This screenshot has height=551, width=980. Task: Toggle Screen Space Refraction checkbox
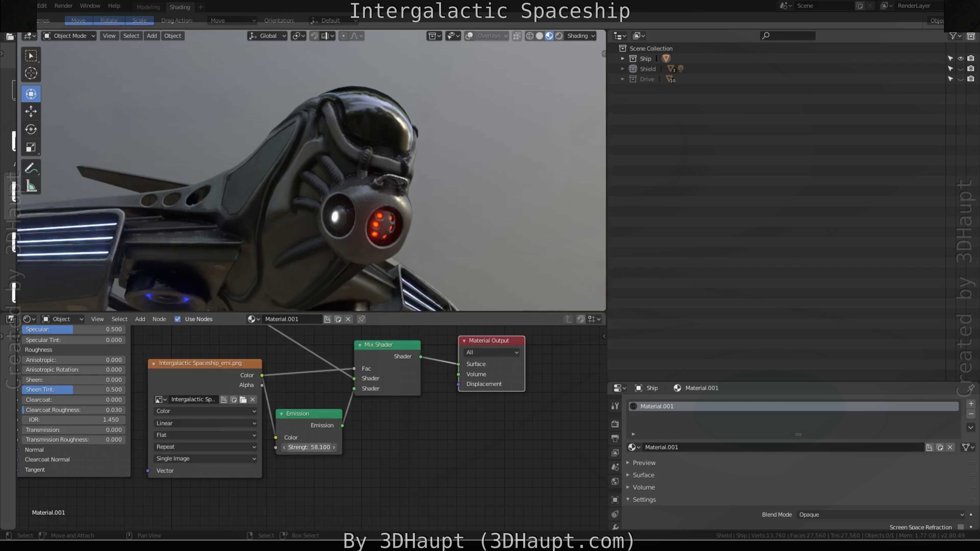961,527
